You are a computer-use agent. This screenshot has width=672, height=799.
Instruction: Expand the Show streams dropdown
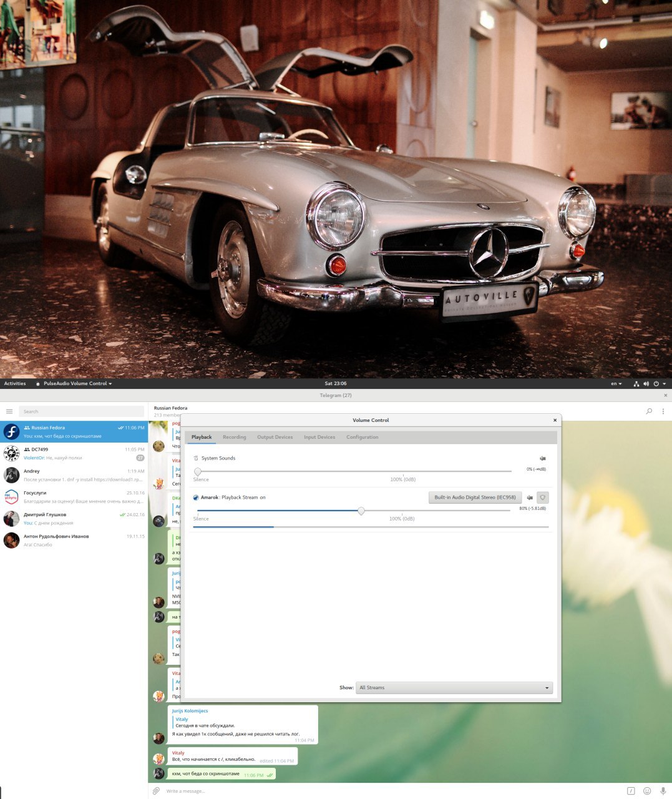point(454,688)
